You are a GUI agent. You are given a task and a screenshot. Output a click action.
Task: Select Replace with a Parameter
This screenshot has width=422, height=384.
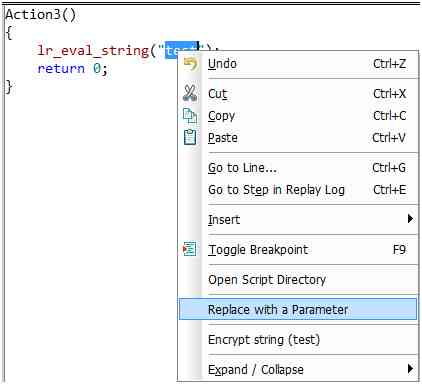298,309
